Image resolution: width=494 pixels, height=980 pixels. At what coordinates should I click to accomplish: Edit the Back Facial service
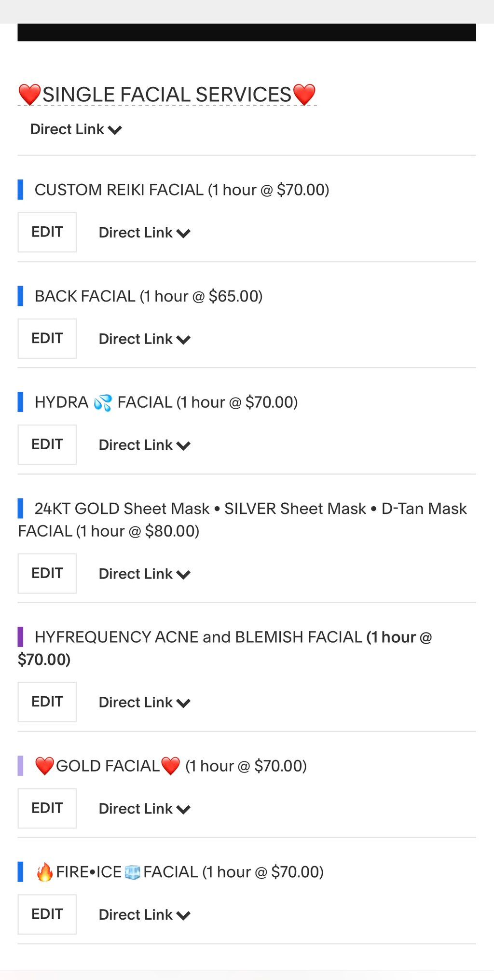click(x=47, y=338)
